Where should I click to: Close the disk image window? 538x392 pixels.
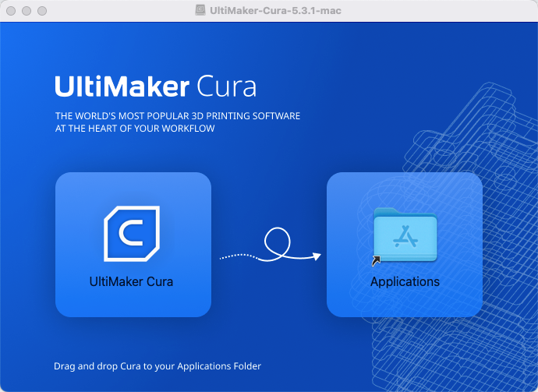[11, 11]
